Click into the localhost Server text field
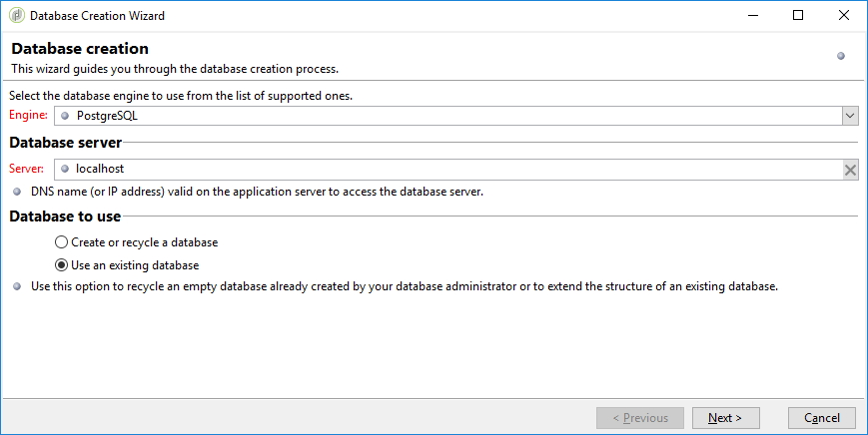Viewport: 868px width, 435px height. coord(449,170)
